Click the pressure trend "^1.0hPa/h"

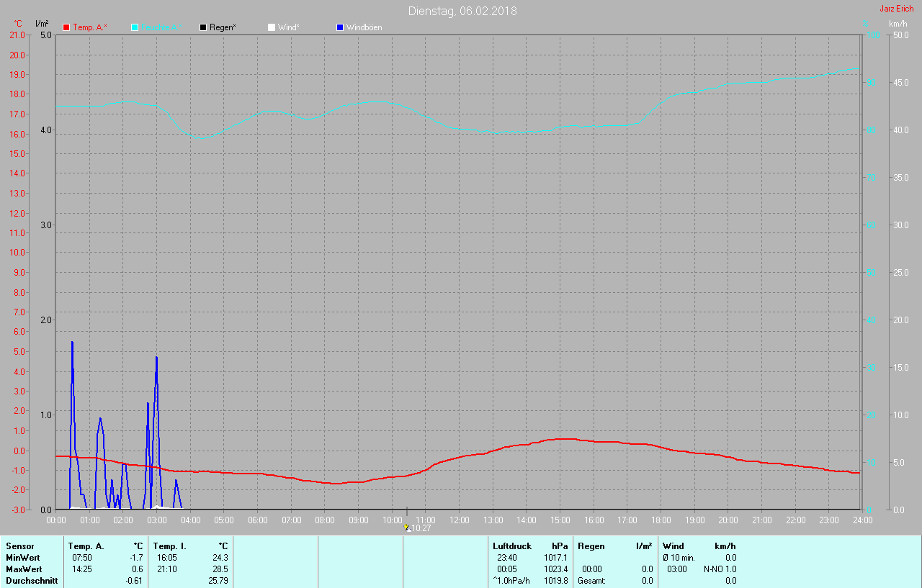coord(511,581)
